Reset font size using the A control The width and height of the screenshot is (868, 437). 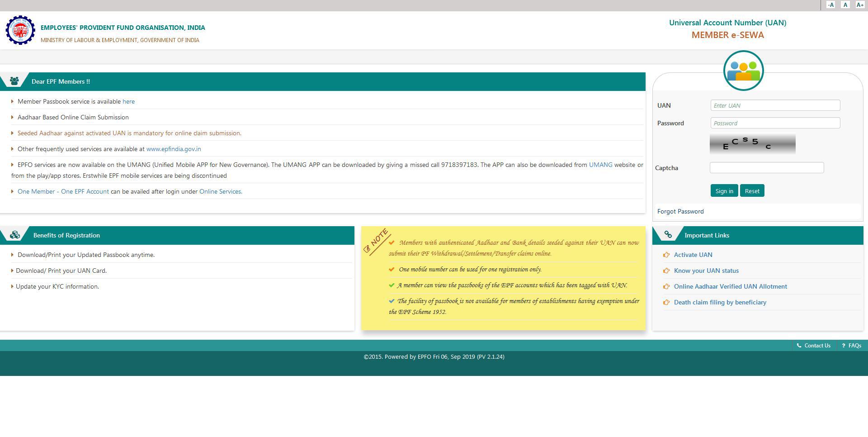tap(844, 5)
